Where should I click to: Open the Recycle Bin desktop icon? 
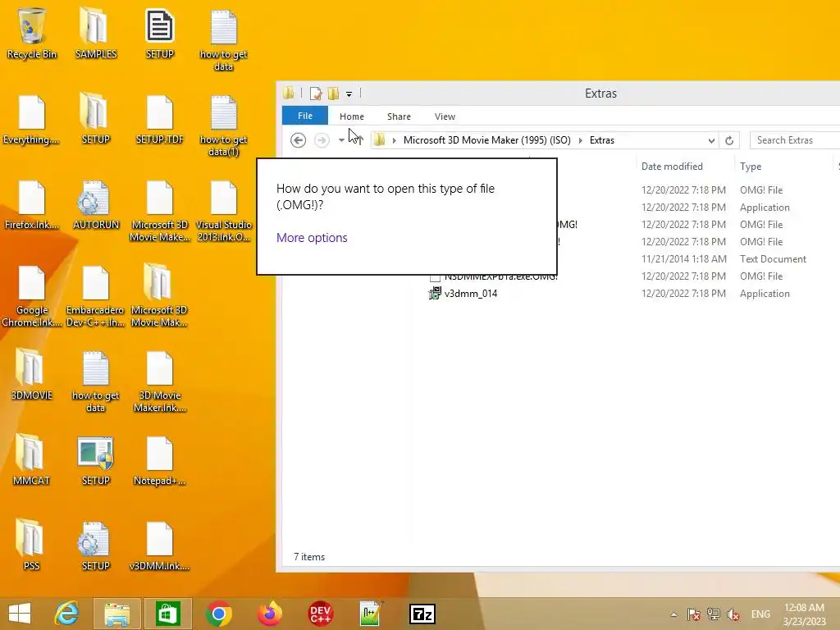(32, 33)
